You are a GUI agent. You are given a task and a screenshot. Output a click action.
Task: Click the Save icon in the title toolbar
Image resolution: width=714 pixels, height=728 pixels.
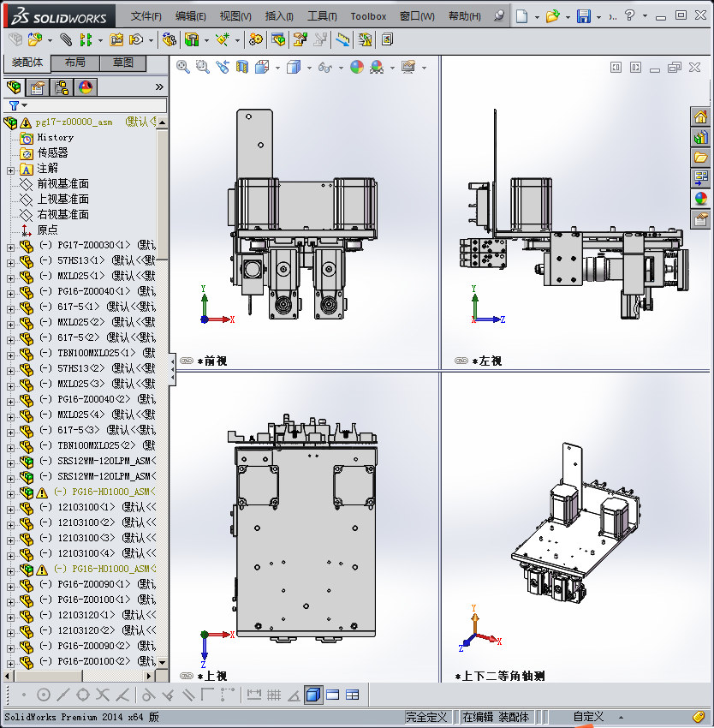pyautogui.click(x=583, y=16)
